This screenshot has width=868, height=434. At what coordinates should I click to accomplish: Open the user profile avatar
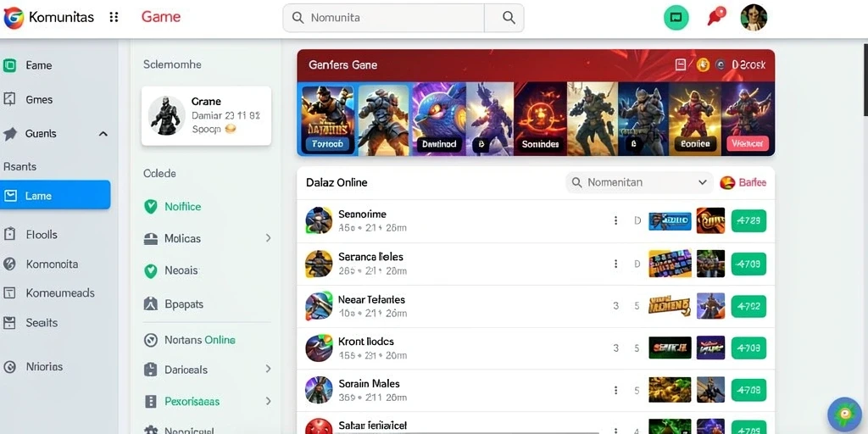(x=754, y=17)
